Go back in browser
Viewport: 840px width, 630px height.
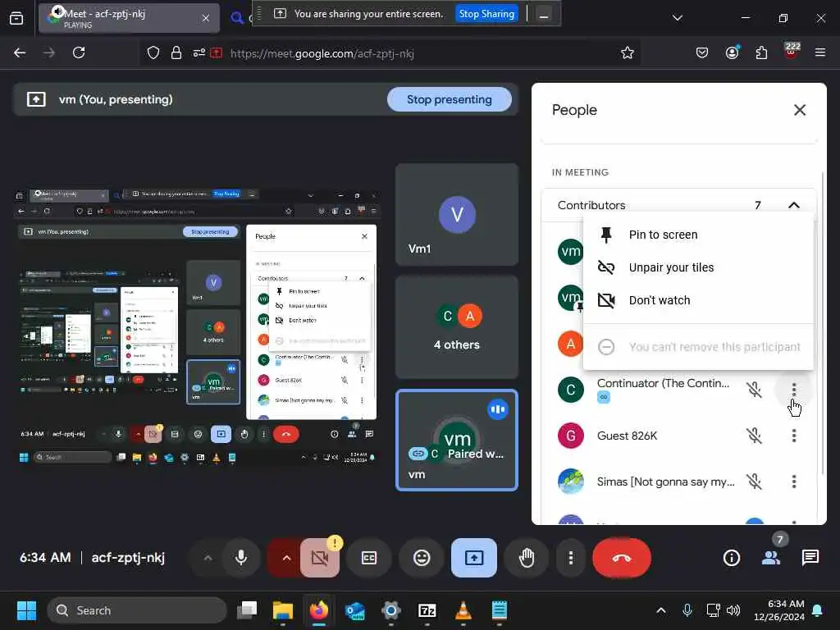coord(20,52)
